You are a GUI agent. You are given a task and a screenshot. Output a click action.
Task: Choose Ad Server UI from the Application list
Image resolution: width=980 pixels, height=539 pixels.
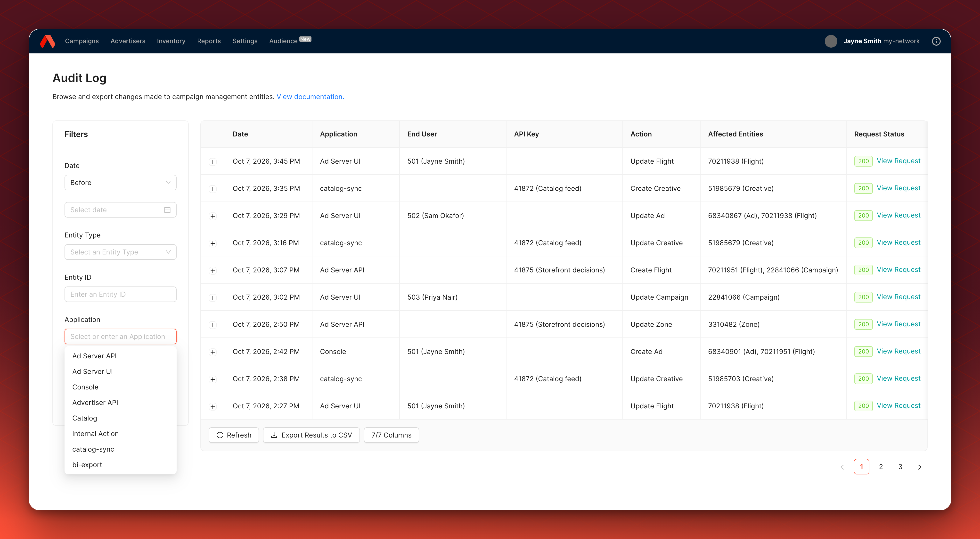coord(120,371)
